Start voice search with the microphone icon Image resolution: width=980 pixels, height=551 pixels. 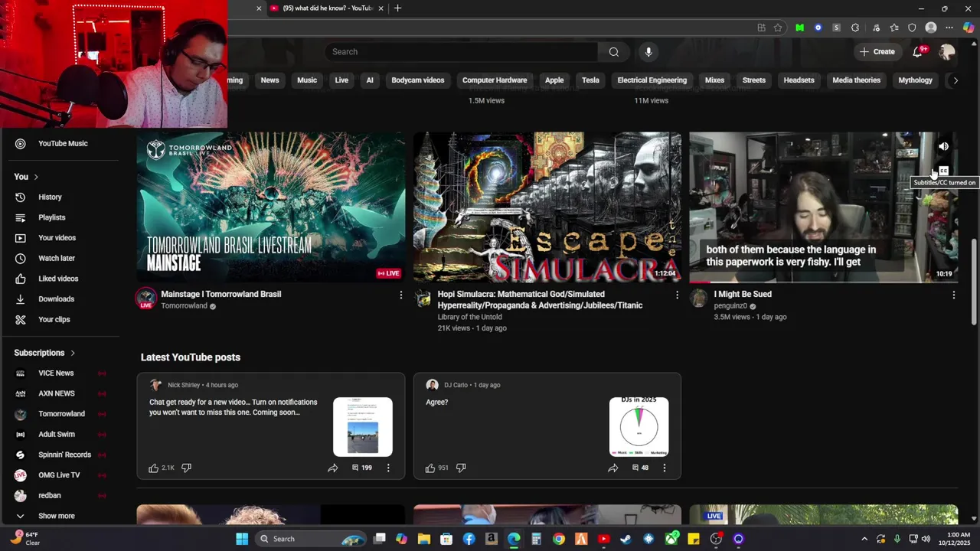click(x=648, y=52)
